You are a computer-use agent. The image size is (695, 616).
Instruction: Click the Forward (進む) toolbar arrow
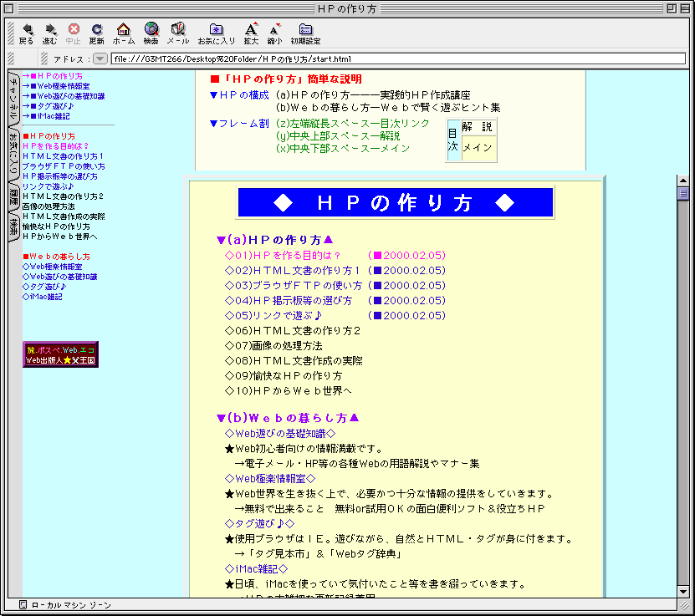(50, 30)
